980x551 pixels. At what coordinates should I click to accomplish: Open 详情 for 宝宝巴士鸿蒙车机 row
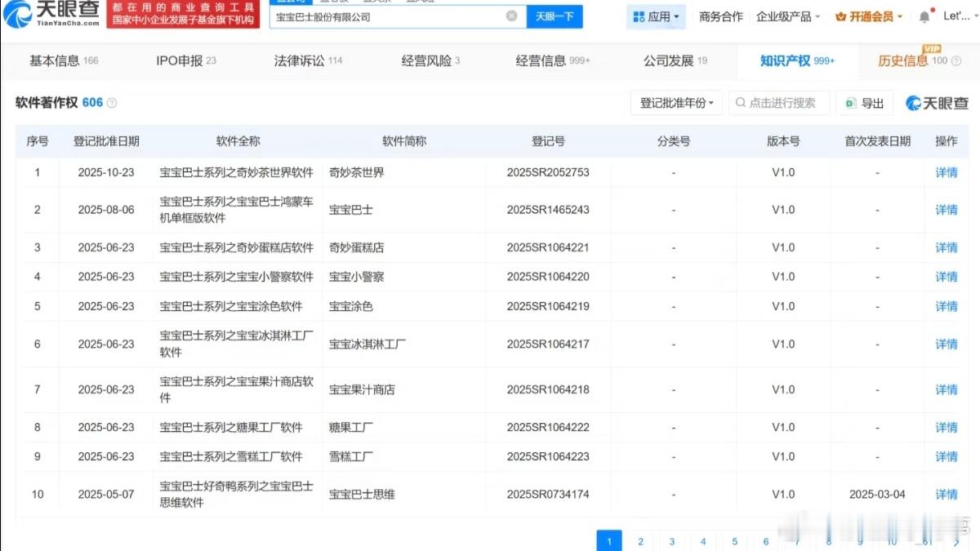click(x=947, y=210)
